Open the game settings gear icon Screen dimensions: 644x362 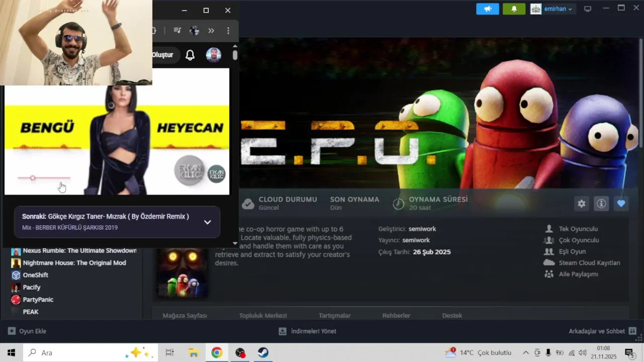coord(582,204)
